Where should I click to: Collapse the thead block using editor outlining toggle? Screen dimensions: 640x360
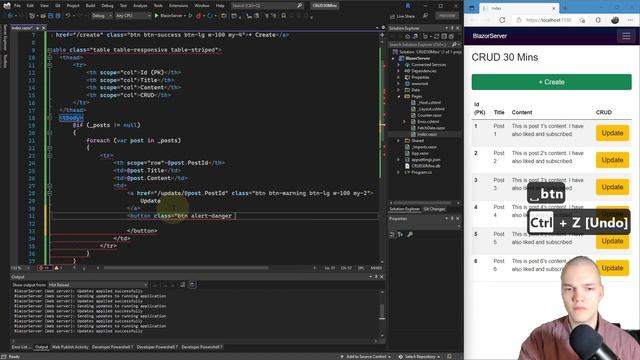pyautogui.click(x=50, y=58)
